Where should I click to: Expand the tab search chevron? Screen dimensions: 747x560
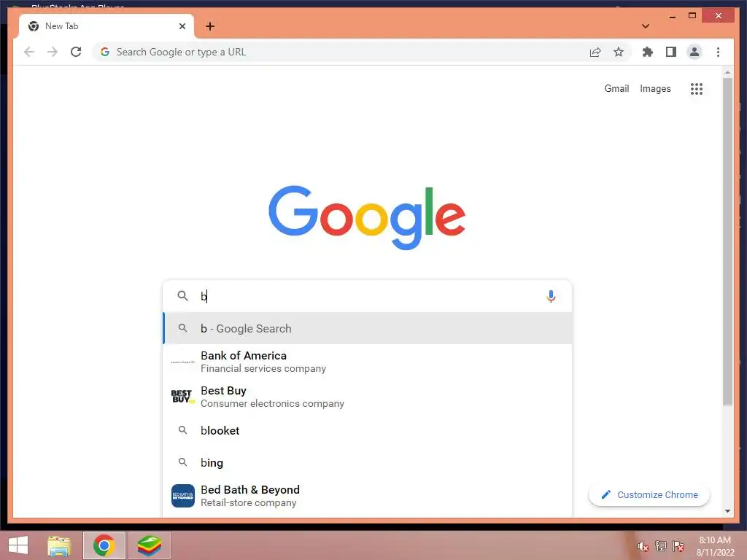point(646,26)
